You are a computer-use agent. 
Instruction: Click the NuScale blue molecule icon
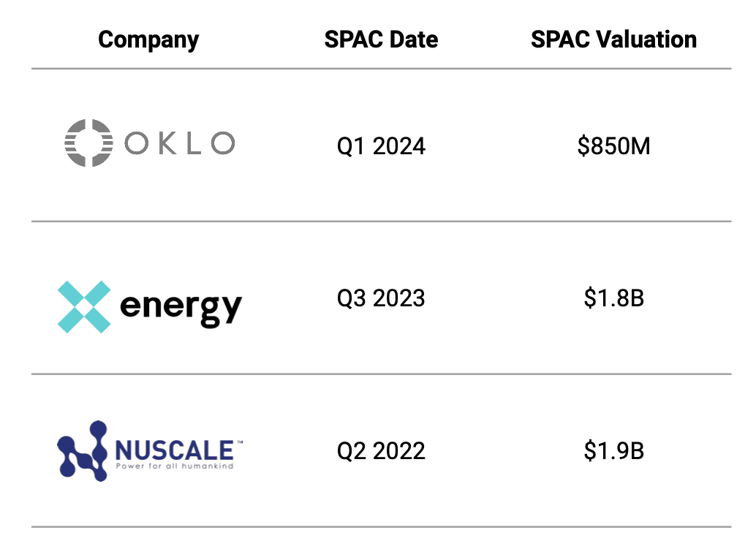(82, 450)
